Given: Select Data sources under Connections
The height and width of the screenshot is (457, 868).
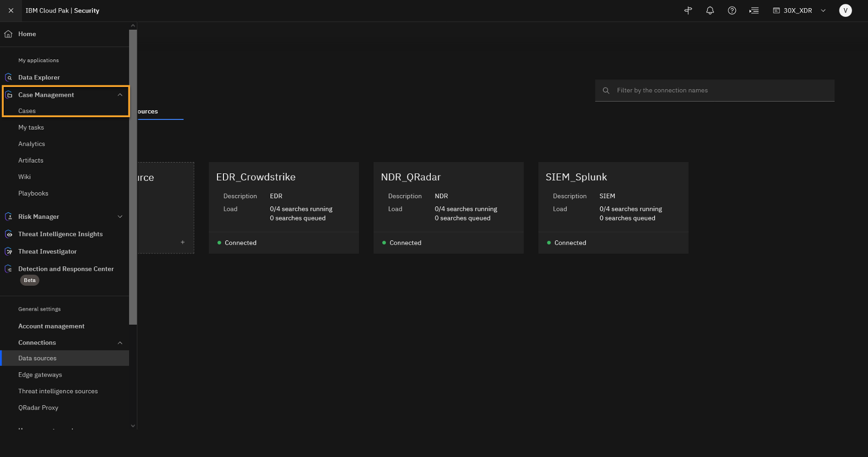Looking at the screenshot, I should [65, 358].
